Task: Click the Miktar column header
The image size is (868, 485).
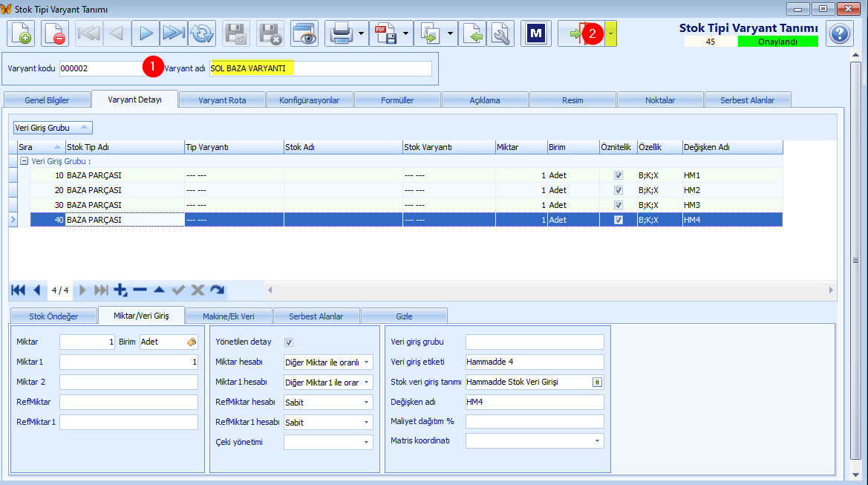Action: coord(521,147)
